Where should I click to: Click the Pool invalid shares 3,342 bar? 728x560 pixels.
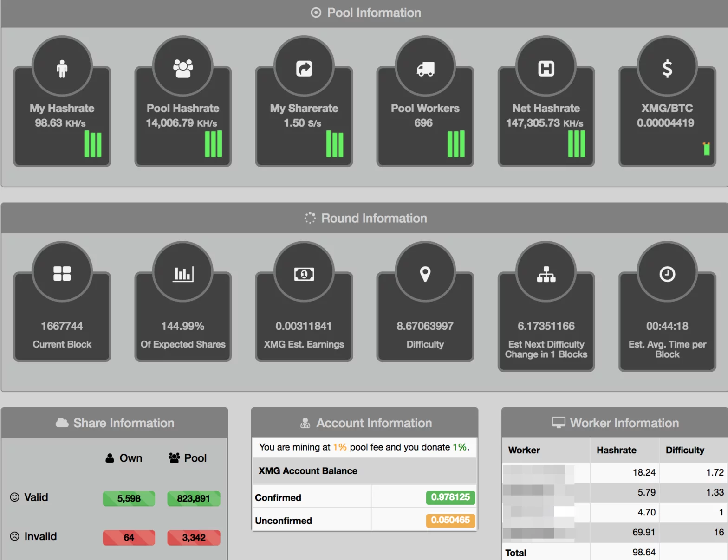(x=194, y=538)
